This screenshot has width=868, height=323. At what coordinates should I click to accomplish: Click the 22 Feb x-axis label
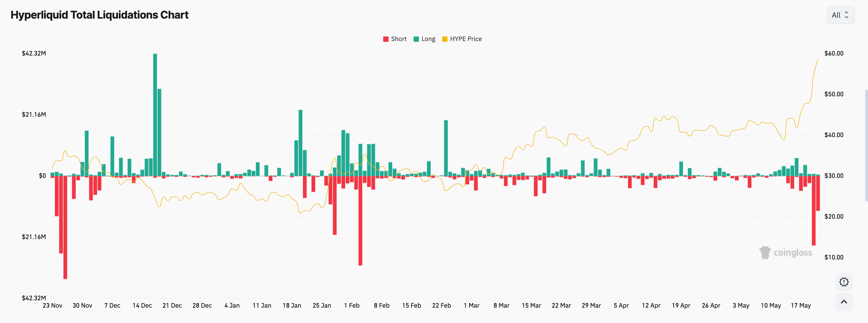[x=441, y=306]
